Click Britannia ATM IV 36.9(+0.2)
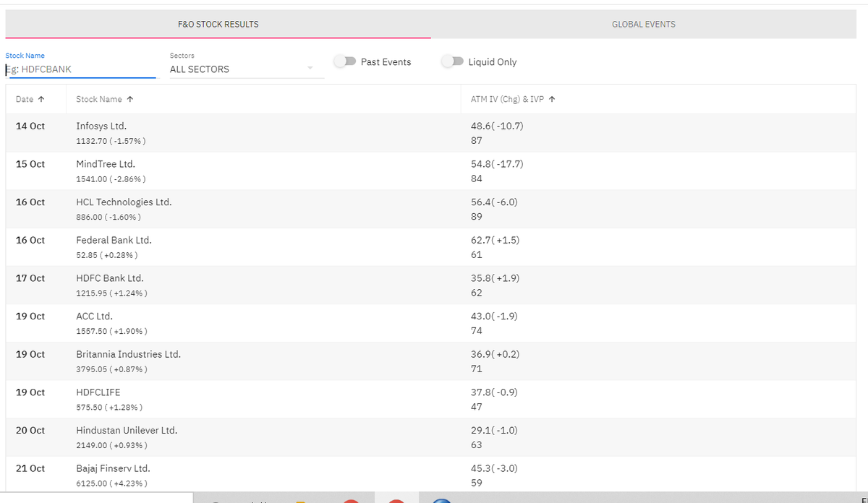 [x=495, y=354]
